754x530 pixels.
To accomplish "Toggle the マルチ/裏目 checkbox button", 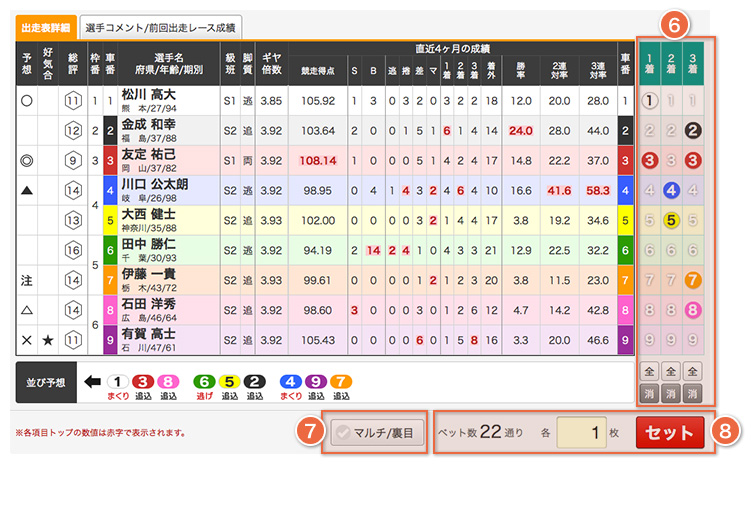I will [x=377, y=432].
